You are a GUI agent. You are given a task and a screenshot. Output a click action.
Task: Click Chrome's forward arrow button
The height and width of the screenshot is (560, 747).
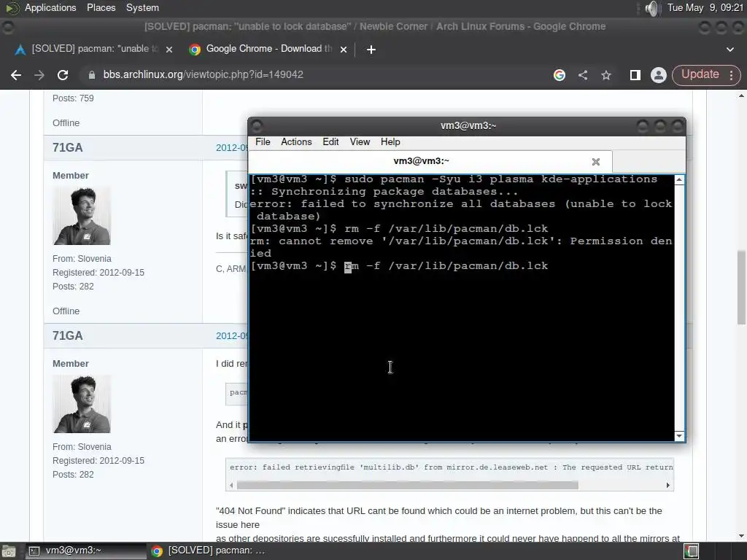click(39, 75)
